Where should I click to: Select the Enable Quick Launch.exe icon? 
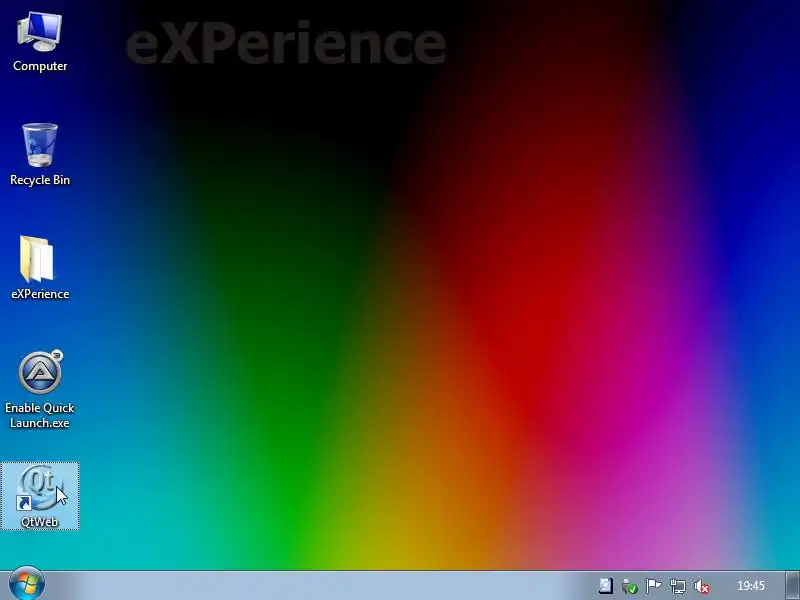pyautogui.click(x=40, y=389)
